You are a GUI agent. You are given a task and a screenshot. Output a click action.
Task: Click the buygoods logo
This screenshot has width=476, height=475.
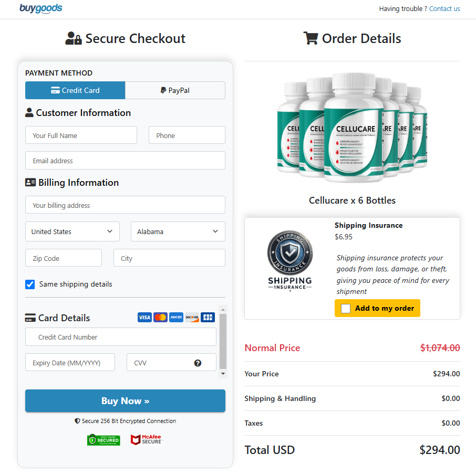click(x=40, y=8)
